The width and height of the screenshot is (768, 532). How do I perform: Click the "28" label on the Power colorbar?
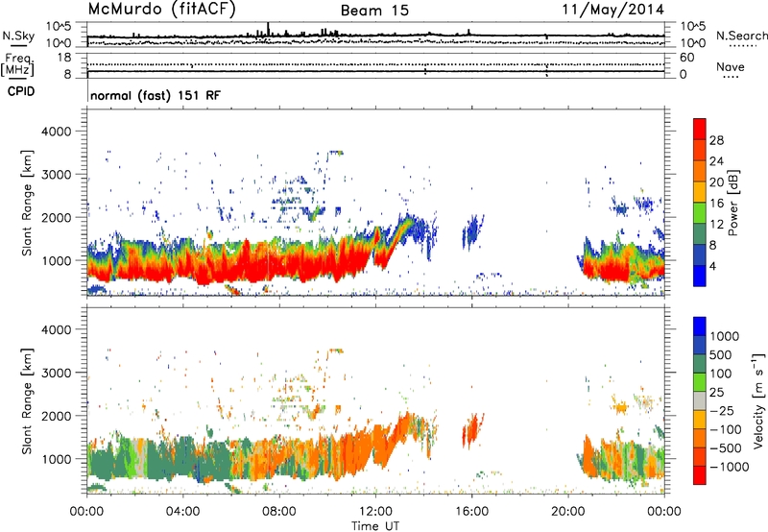716,140
